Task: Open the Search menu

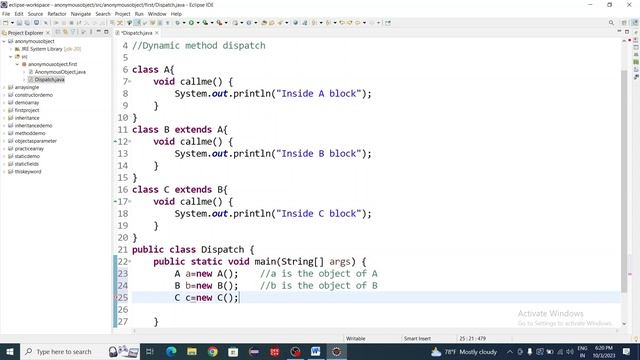Action: point(103,14)
